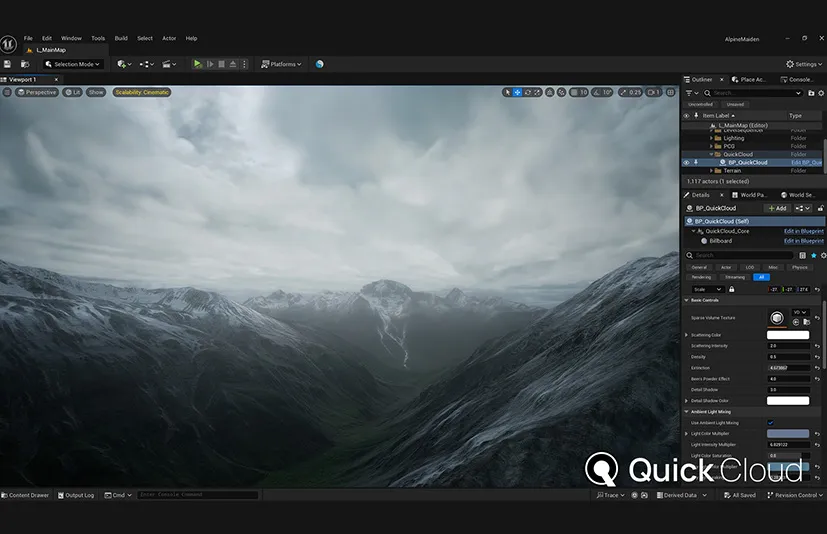Expand the PCG folder
This screenshot has height=534, width=827.
(x=711, y=146)
